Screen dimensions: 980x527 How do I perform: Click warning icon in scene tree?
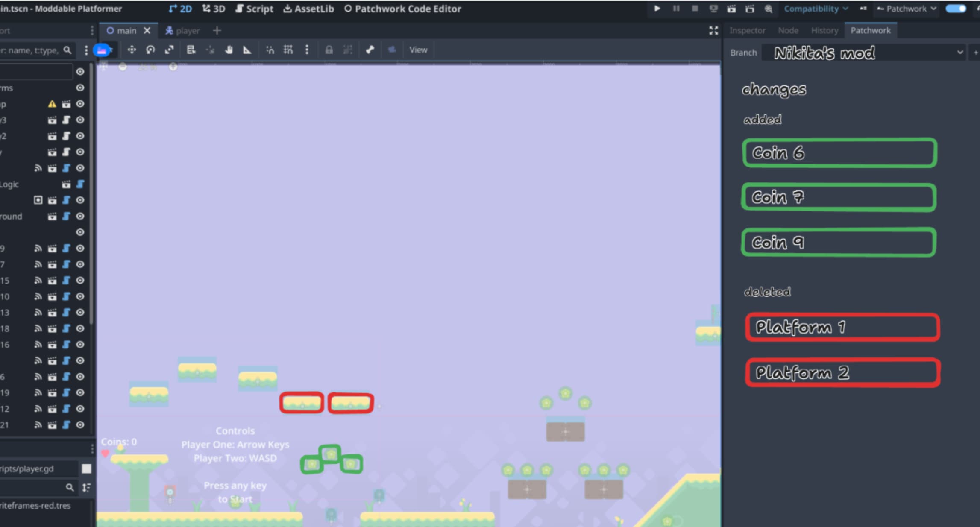[x=52, y=104]
